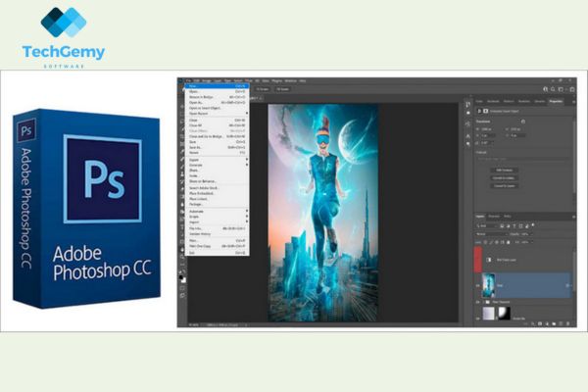The width and height of the screenshot is (588, 392).
Task: Click the new layer icon in the Layers panel
Action: 561,323
